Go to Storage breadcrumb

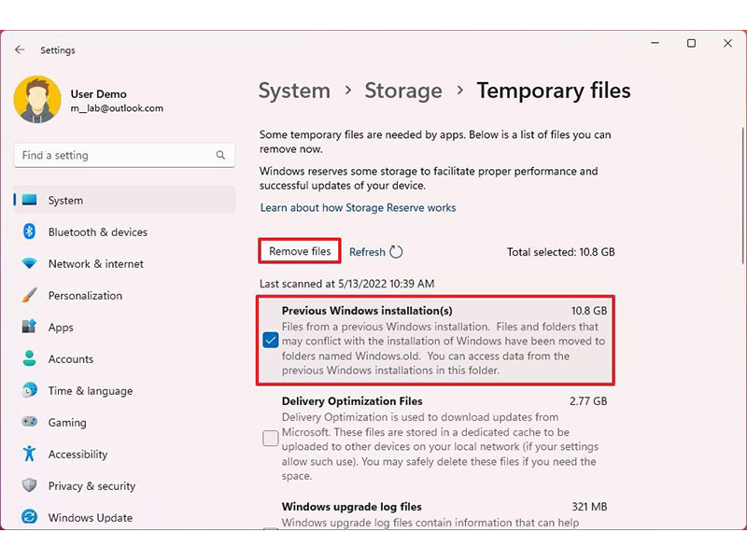tap(403, 91)
